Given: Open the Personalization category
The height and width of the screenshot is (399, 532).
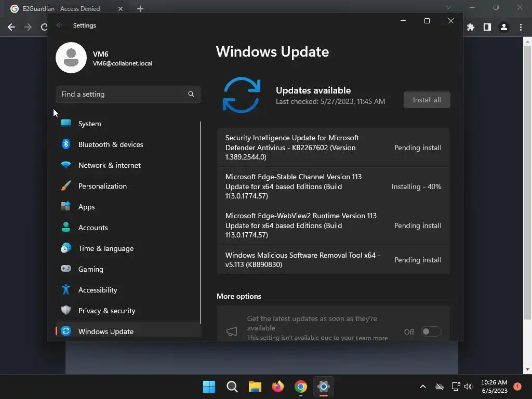Looking at the screenshot, I should click(x=128, y=186).
